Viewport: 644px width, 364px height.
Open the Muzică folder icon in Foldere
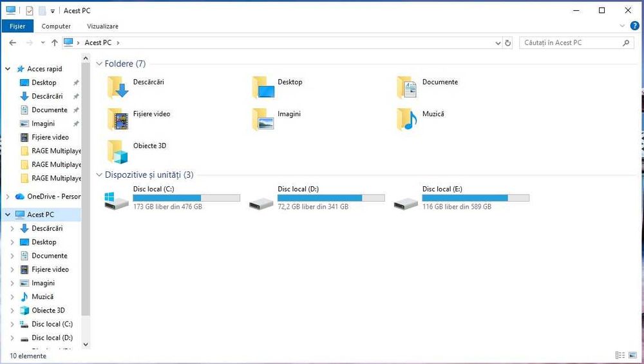tap(407, 119)
